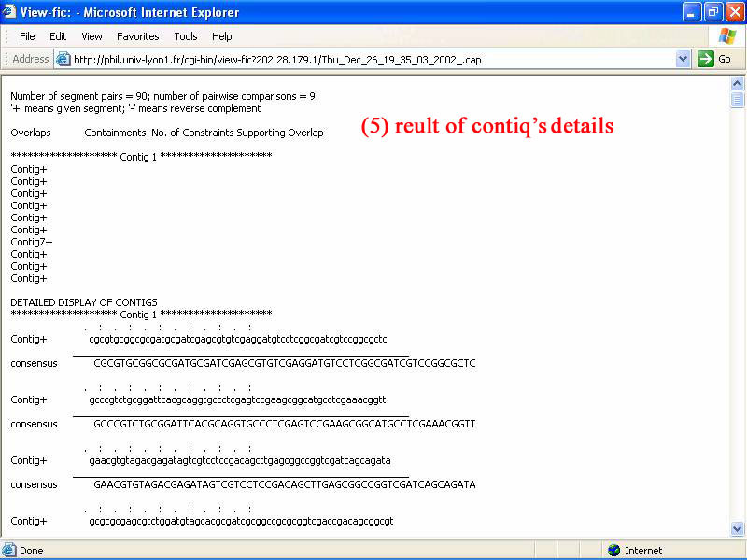Click the scrollbar up arrow

pyautogui.click(x=738, y=83)
